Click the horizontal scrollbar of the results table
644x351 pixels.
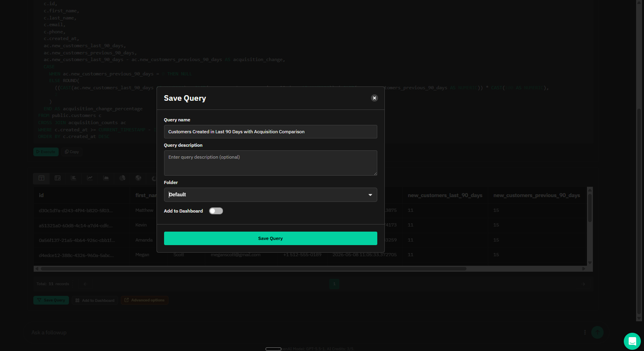(254, 269)
